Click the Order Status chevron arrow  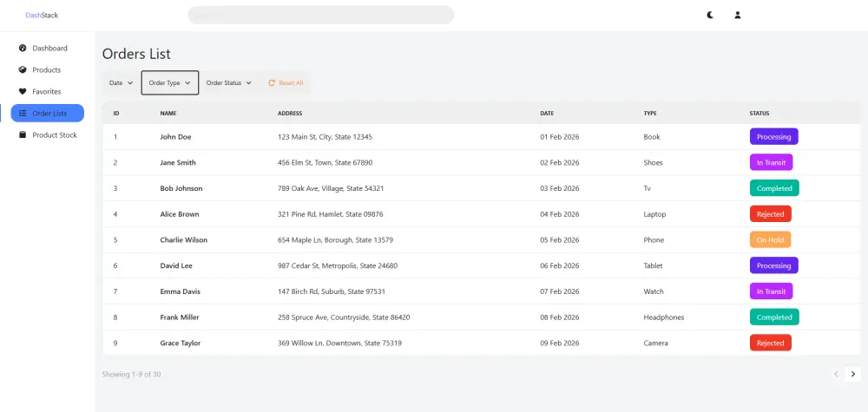248,83
